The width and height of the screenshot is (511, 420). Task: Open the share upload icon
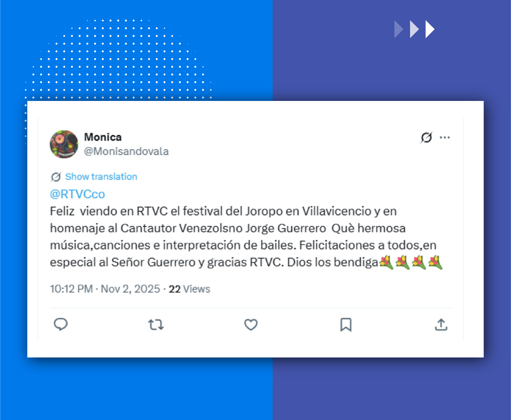[441, 325]
